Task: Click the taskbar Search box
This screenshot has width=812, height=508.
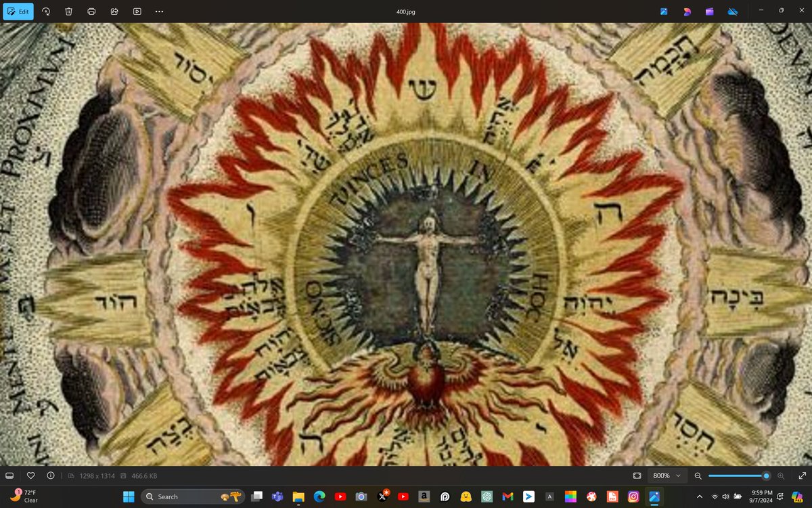Action: [192, 496]
